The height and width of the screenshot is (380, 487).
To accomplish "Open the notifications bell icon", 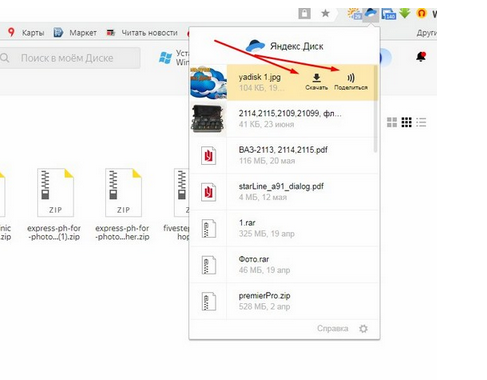I will 421,57.
